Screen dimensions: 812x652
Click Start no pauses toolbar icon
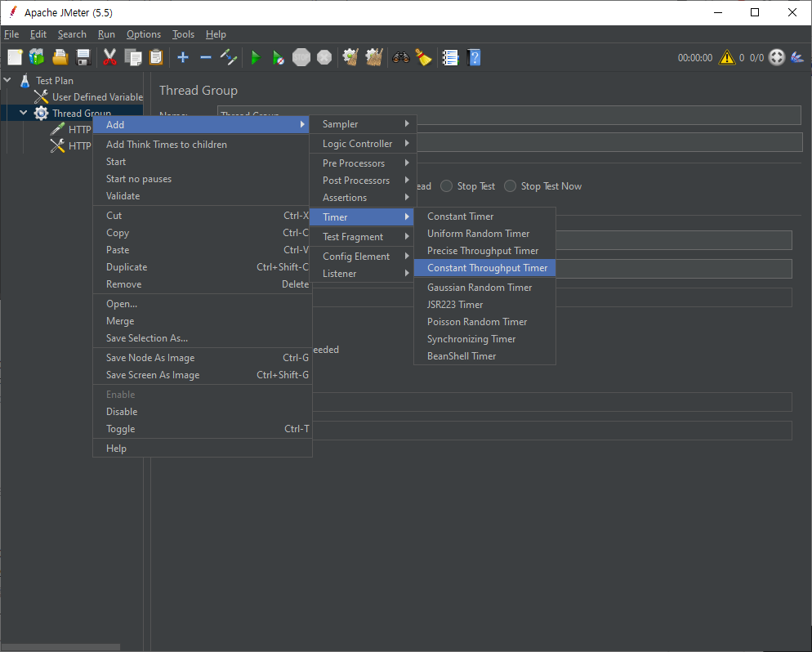(x=278, y=57)
